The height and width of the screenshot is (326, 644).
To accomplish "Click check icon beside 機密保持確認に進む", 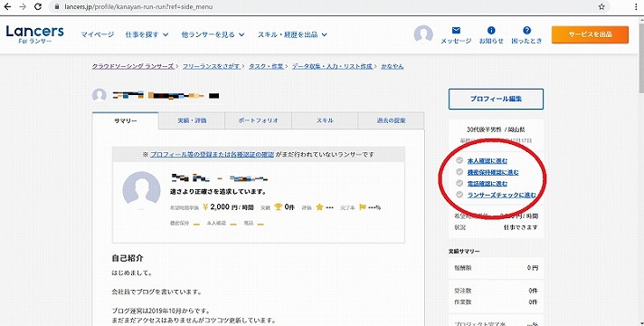I will point(459,172).
